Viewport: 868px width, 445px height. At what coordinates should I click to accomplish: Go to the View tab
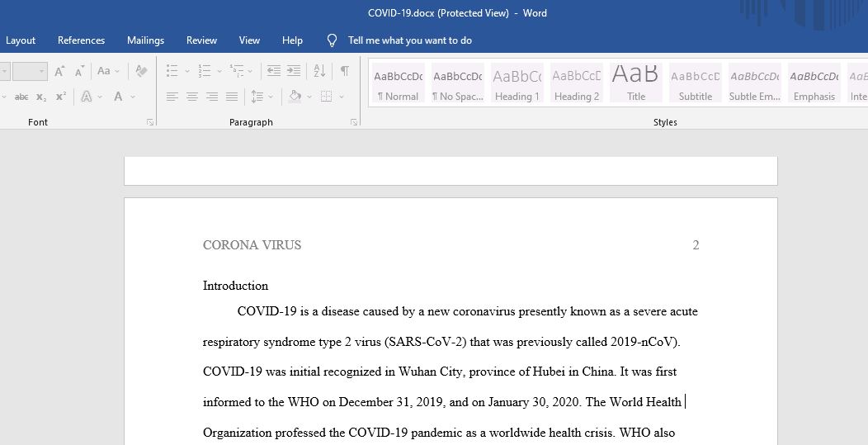[x=249, y=40]
